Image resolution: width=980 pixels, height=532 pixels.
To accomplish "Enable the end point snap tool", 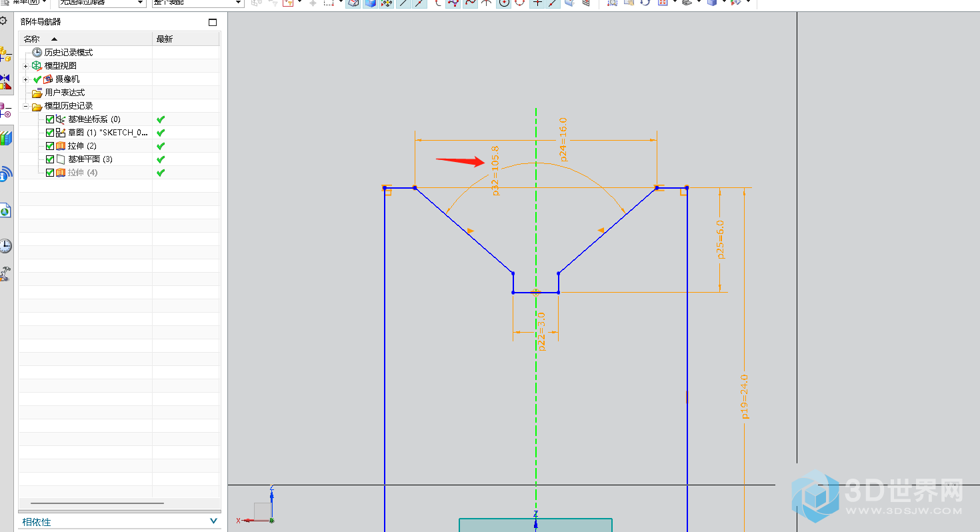I will [403, 3].
